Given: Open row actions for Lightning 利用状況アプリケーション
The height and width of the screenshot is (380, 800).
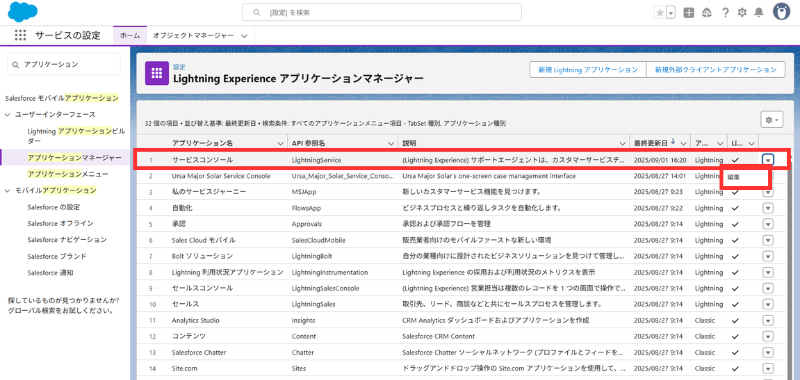Looking at the screenshot, I should [x=768, y=272].
